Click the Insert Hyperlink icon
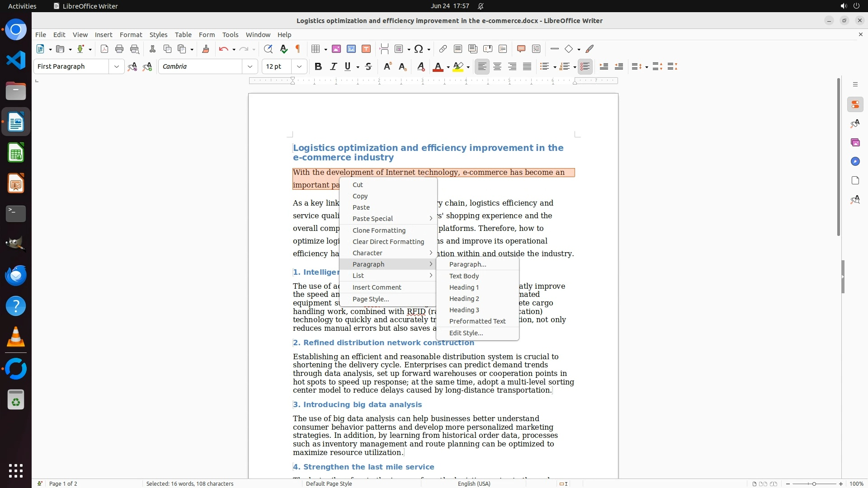Viewport: 868px width, 488px height. click(443, 49)
